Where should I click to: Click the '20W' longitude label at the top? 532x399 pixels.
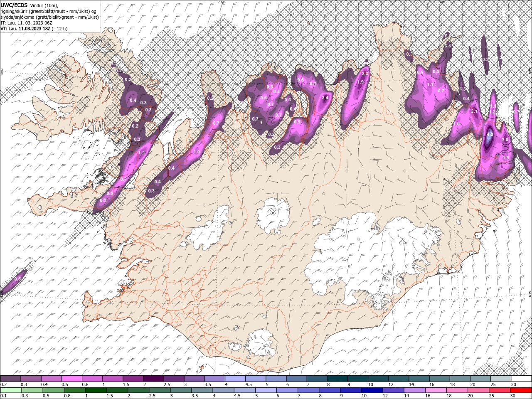tap(221, 2)
